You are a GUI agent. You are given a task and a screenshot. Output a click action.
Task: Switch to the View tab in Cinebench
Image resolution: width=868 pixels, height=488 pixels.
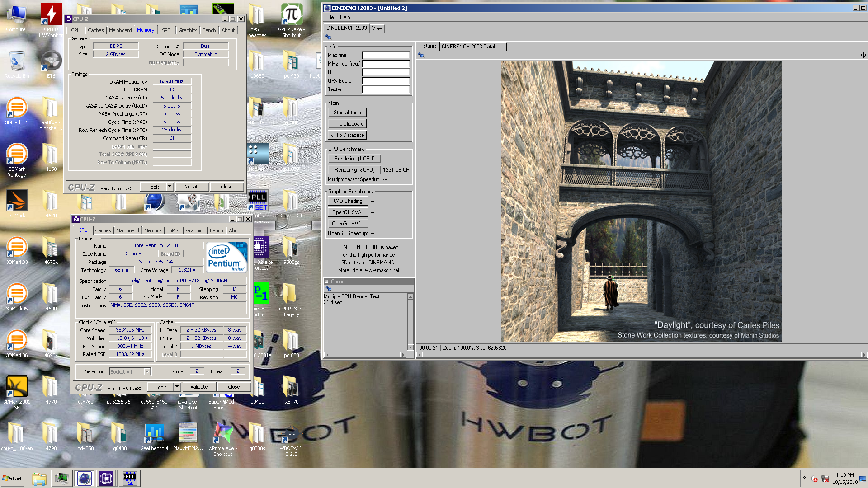[x=377, y=28]
